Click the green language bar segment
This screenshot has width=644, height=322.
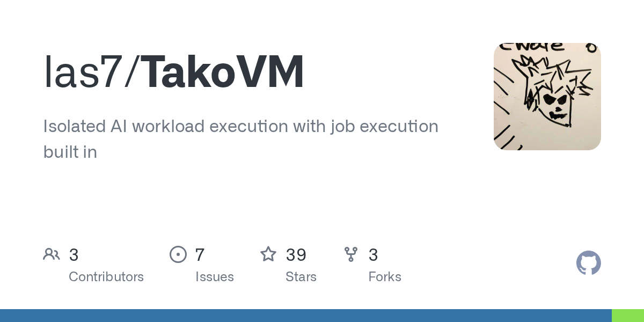(628, 316)
